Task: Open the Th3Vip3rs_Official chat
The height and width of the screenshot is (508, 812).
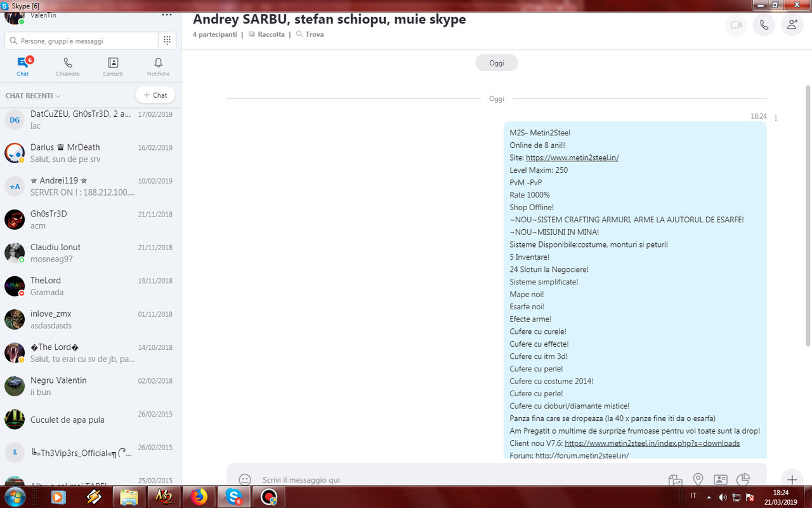Action: (90, 453)
